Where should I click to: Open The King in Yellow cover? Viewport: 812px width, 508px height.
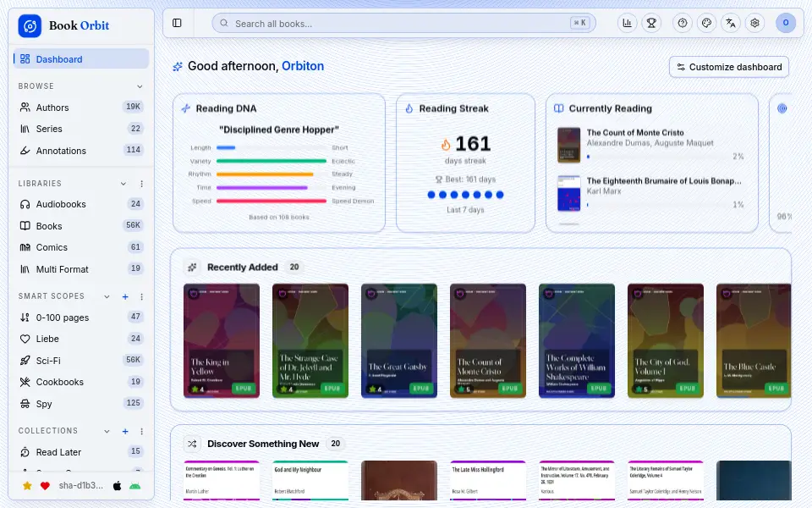click(x=222, y=341)
